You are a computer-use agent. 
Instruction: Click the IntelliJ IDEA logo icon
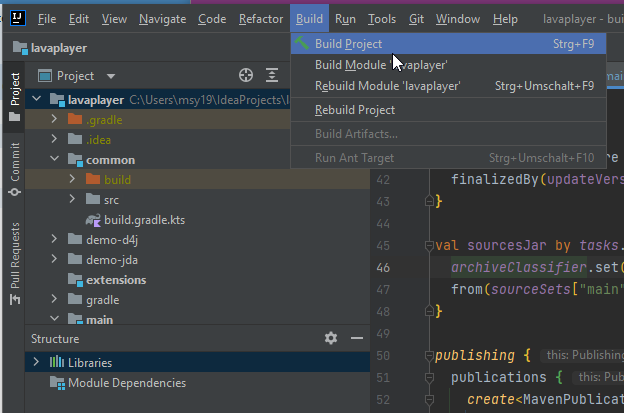point(18,19)
